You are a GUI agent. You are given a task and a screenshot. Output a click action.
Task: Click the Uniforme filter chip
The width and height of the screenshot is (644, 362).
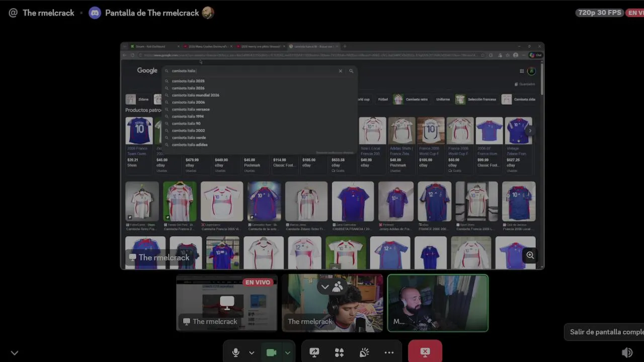(443, 99)
